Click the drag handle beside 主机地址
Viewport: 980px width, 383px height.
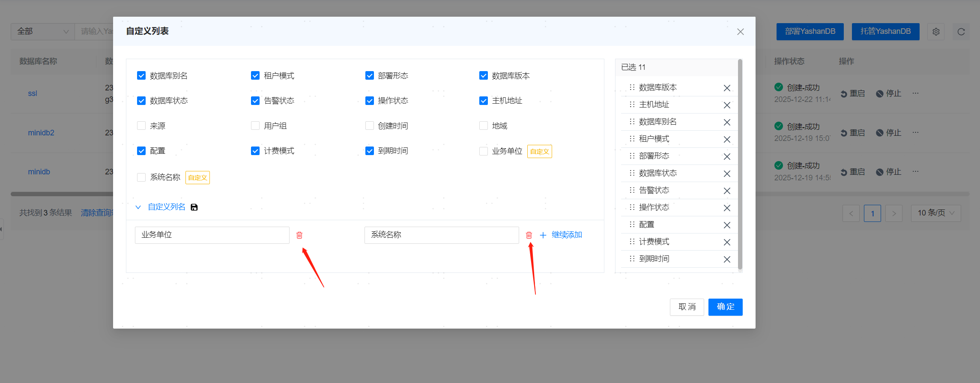[632, 105]
